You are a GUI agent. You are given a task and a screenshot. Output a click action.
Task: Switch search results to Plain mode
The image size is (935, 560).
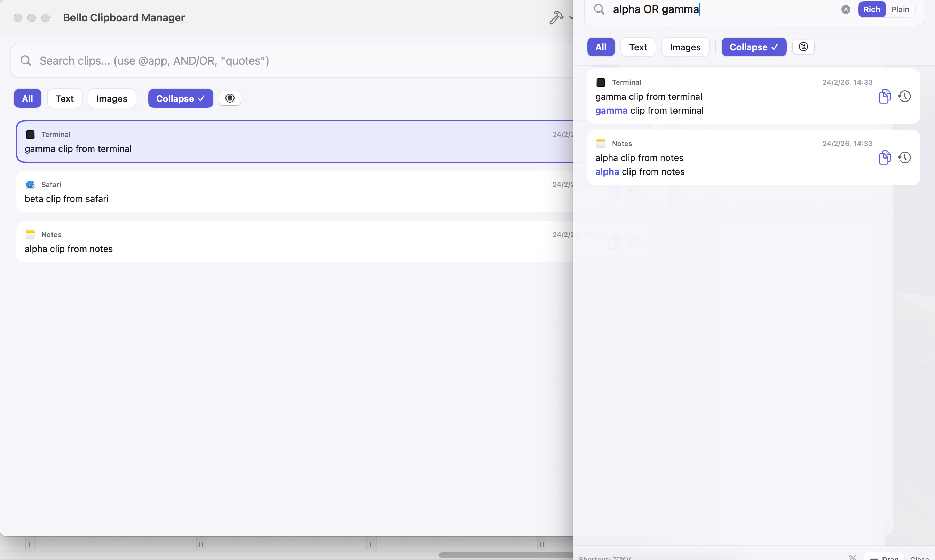pos(900,9)
